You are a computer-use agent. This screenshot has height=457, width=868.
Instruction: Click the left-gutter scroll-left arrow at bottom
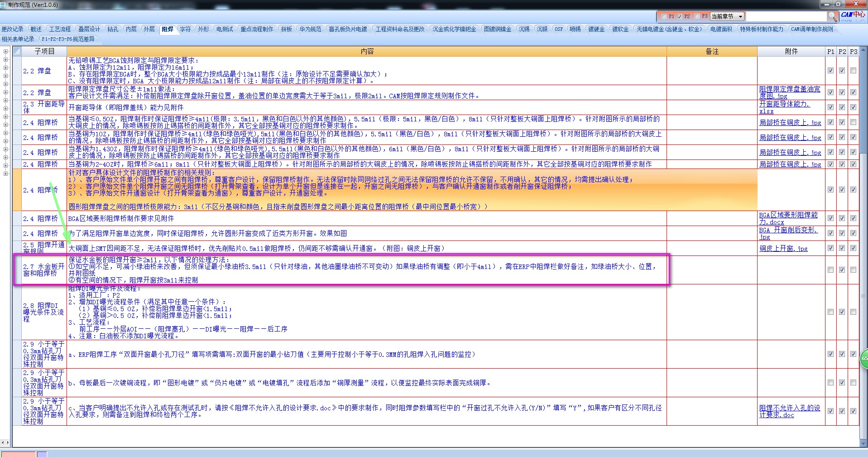[x=3, y=443]
